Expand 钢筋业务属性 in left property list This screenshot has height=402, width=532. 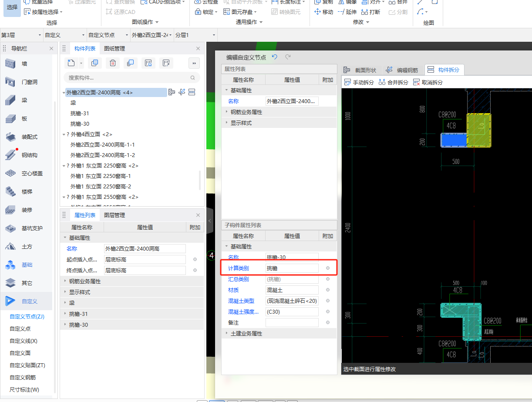pos(65,281)
